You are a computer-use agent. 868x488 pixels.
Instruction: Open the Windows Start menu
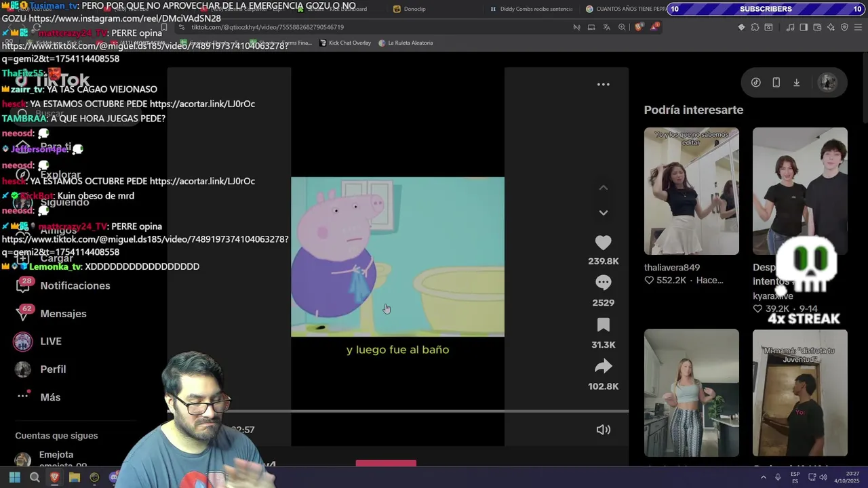14,477
